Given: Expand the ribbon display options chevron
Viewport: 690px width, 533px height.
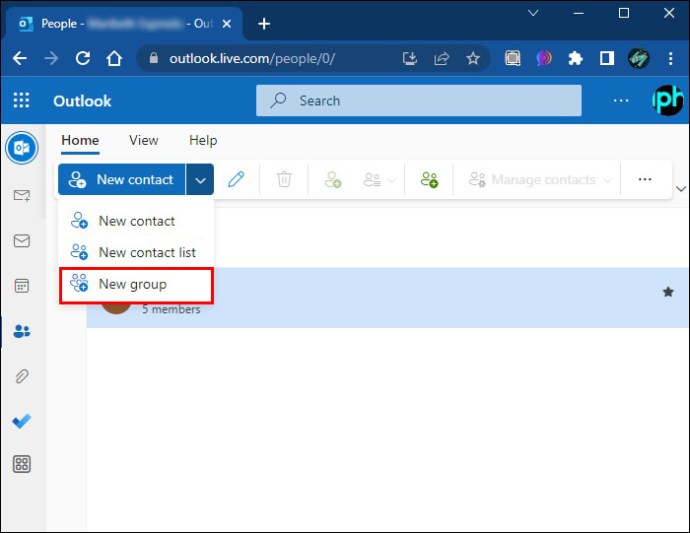Looking at the screenshot, I should click(x=680, y=189).
